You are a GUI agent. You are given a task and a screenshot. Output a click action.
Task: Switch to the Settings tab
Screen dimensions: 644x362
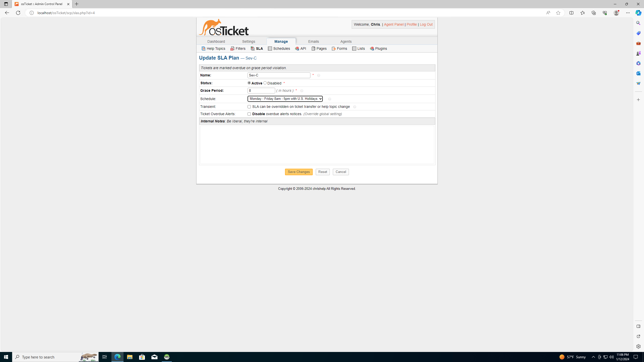248,41
